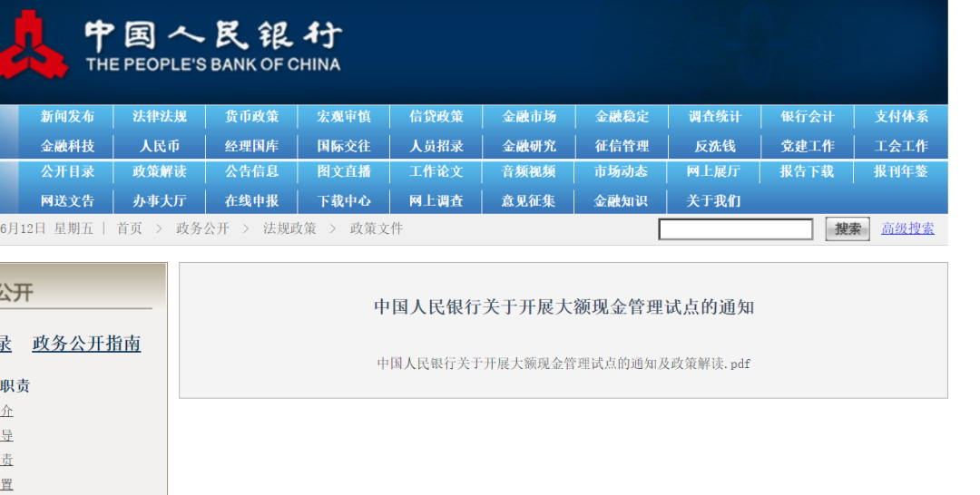The height and width of the screenshot is (495, 980).
Task: Go to 政务公开 in breadcrumb
Action: tap(202, 229)
